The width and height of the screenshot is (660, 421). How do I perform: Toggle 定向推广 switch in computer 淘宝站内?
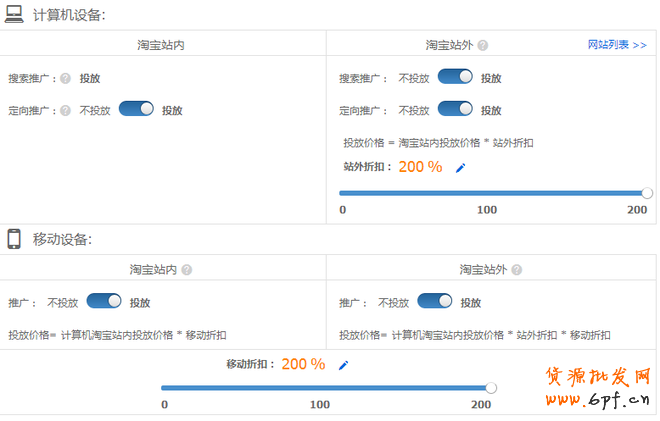(x=136, y=109)
